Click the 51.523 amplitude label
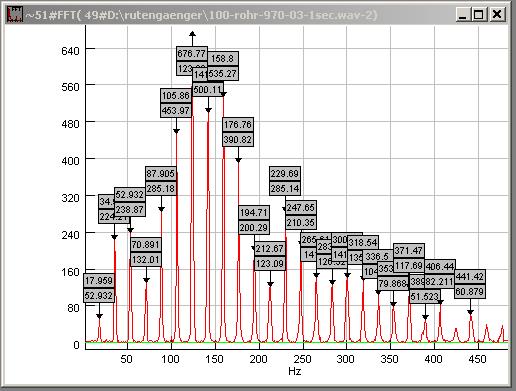The width and height of the screenshot is (516, 391). point(425,296)
